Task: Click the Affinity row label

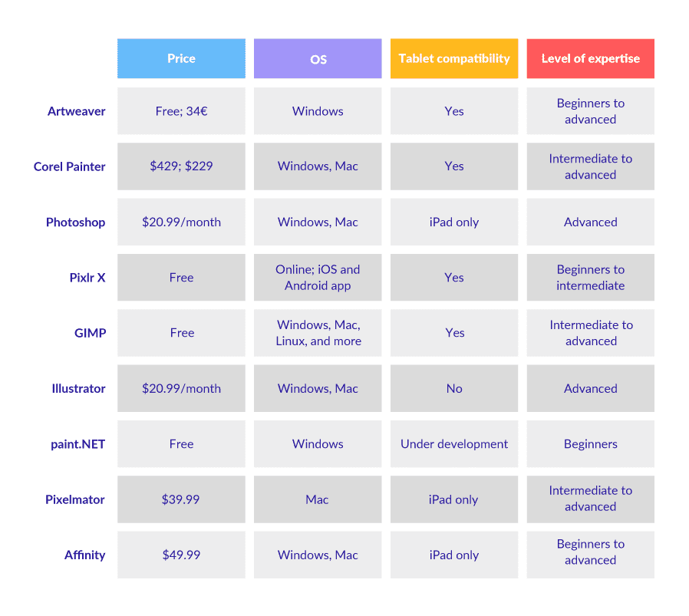Action: pyautogui.click(x=84, y=555)
